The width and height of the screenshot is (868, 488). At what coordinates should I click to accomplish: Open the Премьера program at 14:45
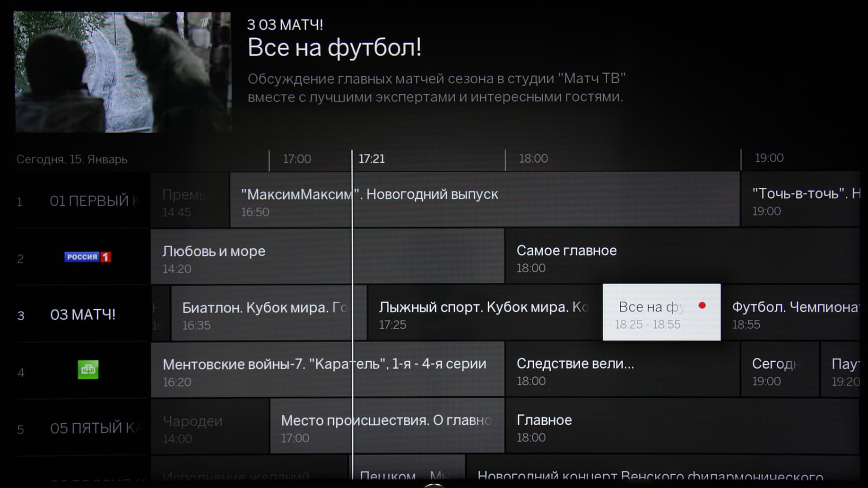point(190,200)
